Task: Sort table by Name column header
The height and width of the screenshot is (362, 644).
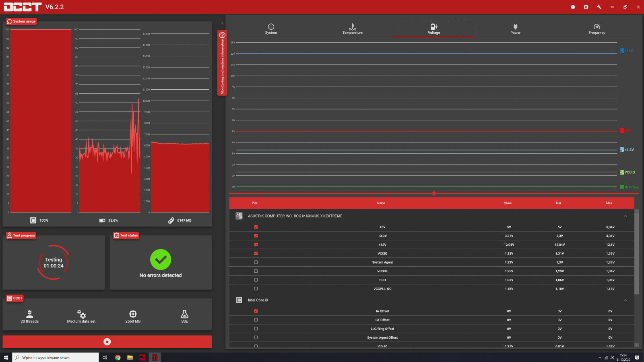Action: pos(381,203)
